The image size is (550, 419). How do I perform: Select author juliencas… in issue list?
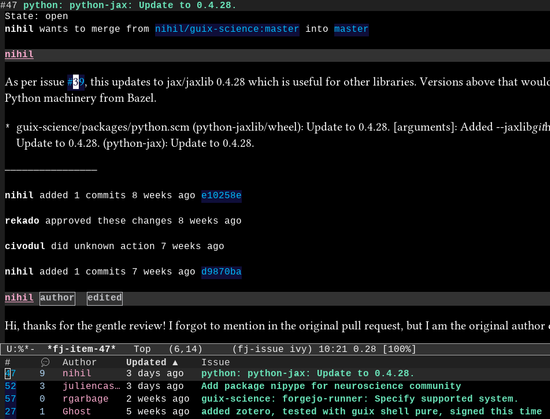tap(91, 386)
